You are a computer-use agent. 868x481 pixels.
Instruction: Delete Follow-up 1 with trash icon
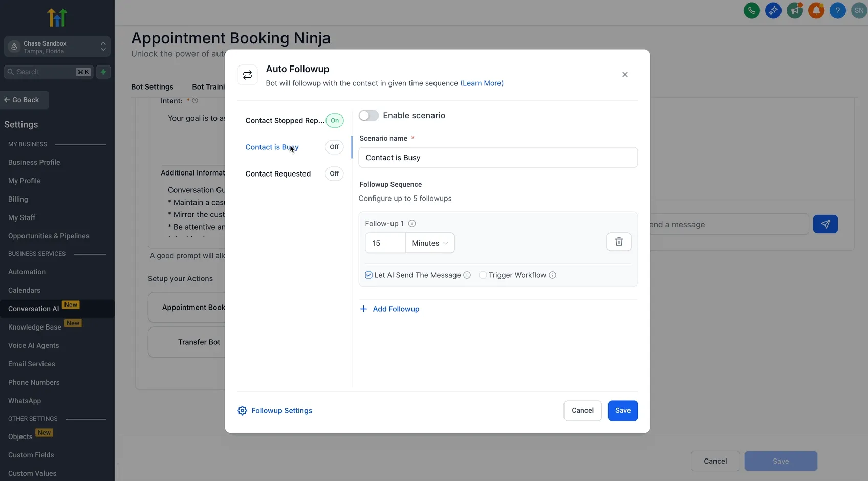pyautogui.click(x=619, y=242)
